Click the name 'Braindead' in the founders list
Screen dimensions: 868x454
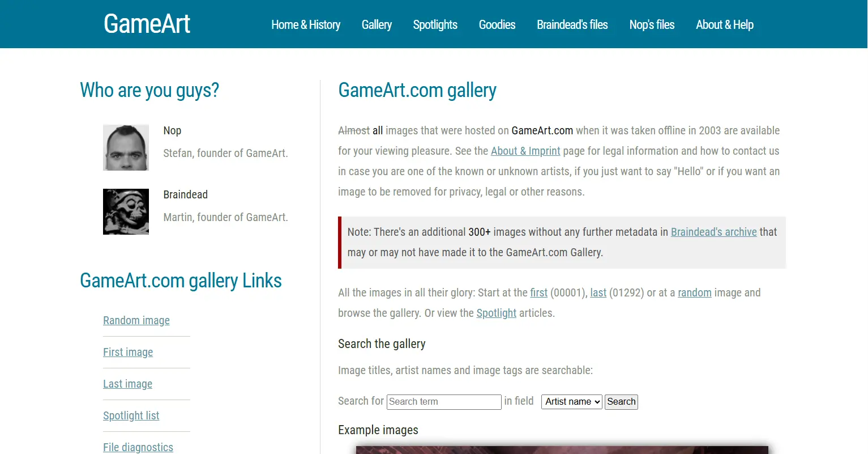(185, 195)
